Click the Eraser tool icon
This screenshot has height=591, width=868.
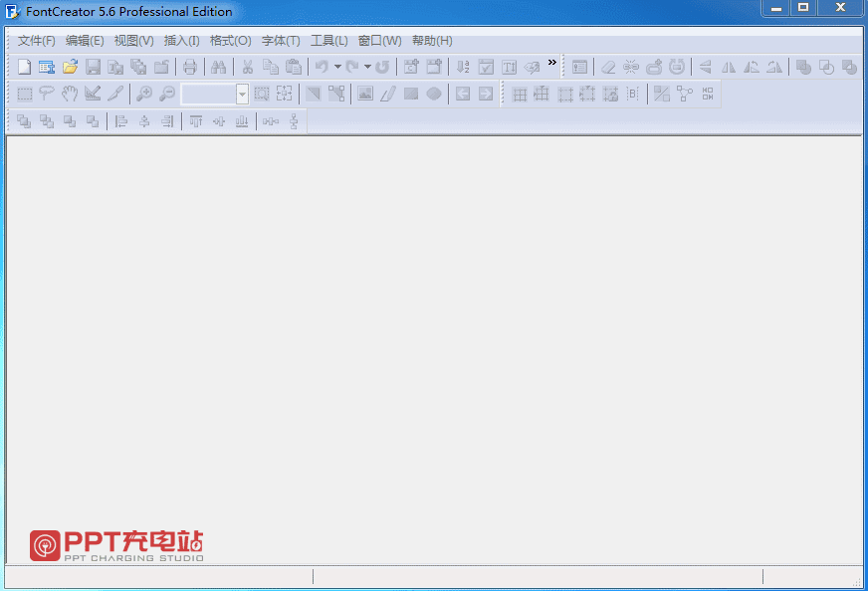pos(608,67)
